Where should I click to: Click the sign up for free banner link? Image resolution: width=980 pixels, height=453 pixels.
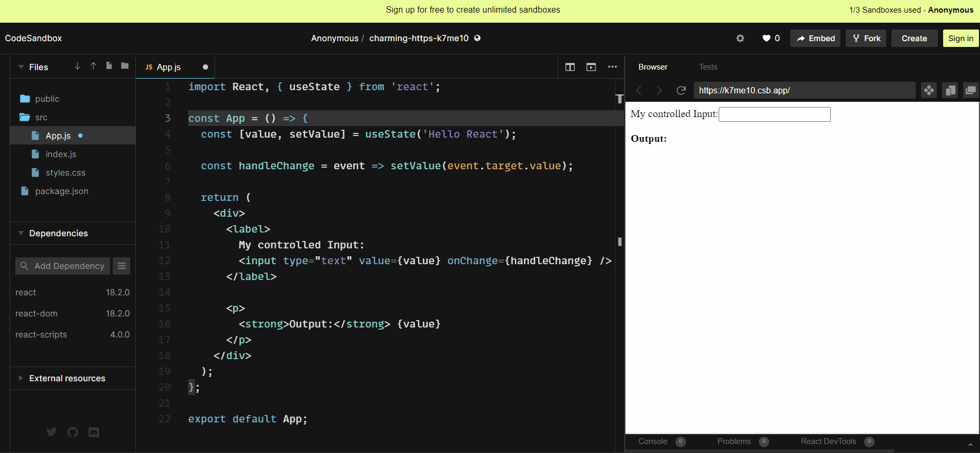click(x=473, y=10)
